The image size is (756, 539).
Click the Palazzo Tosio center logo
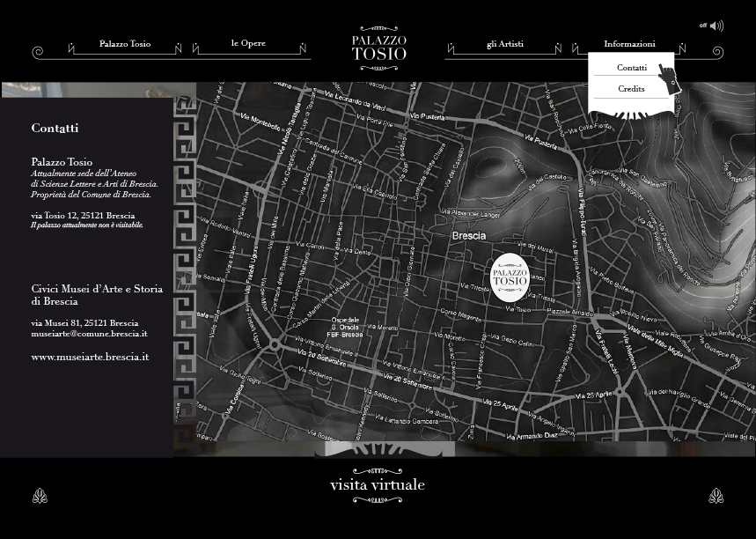pyautogui.click(x=379, y=48)
